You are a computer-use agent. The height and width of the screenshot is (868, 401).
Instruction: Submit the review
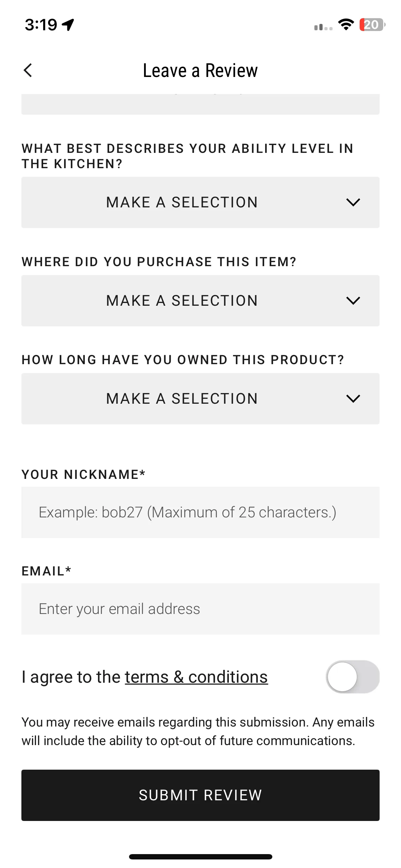tap(200, 795)
